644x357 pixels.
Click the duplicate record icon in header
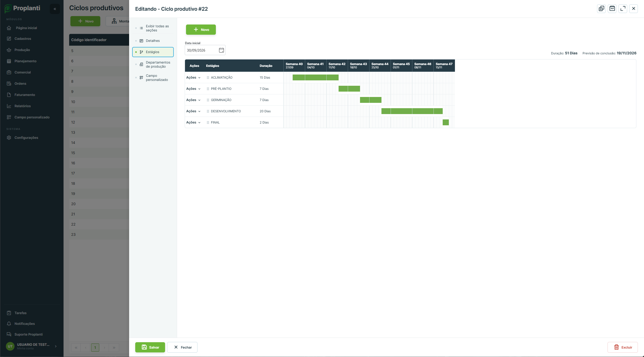pyautogui.click(x=601, y=9)
